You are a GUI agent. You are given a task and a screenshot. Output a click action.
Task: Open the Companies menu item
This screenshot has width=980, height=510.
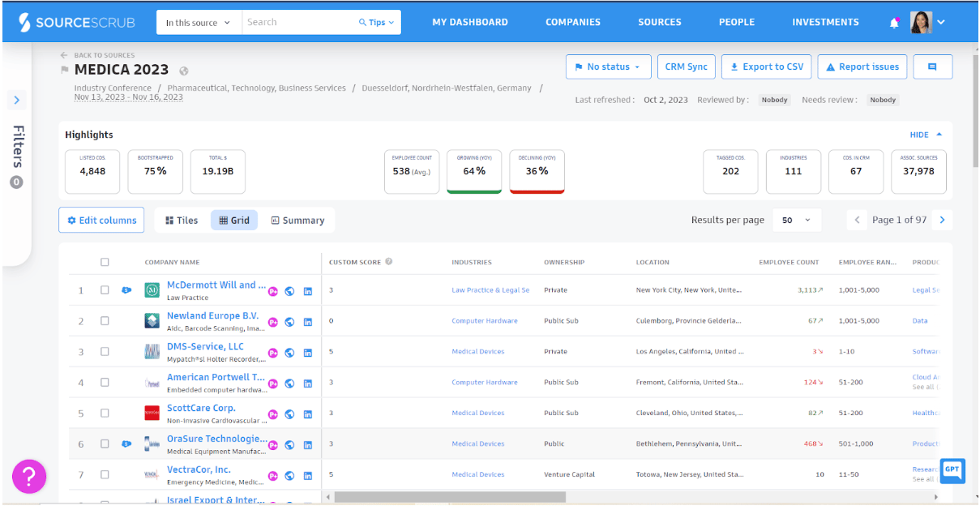pyautogui.click(x=572, y=23)
